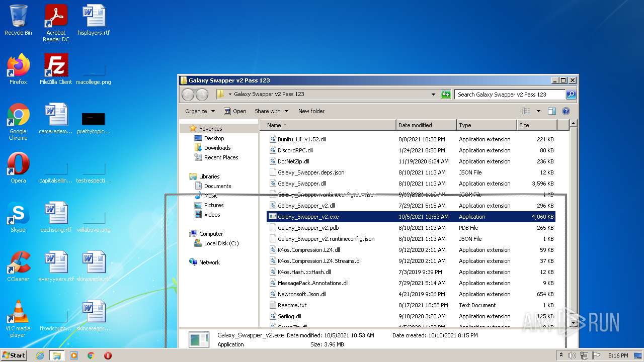Launch Skype from the desktop
The width and height of the screenshot is (644, 362).
[x=18, y=217]
